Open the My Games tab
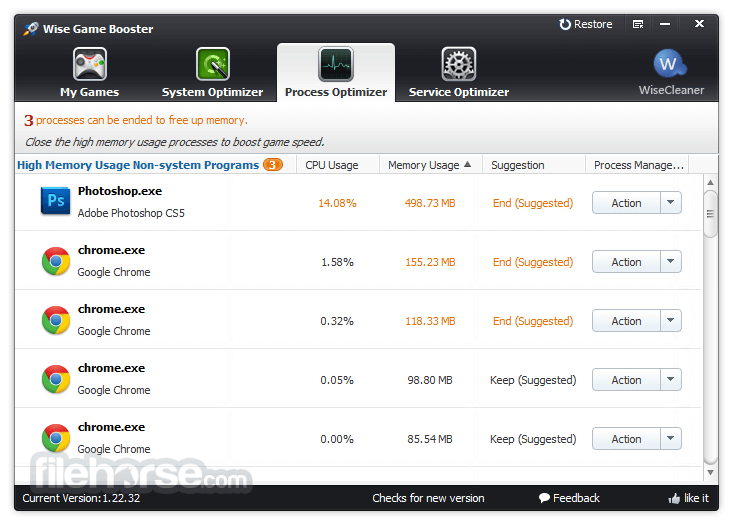Screen dimensions: 732x524 [90, 72]
